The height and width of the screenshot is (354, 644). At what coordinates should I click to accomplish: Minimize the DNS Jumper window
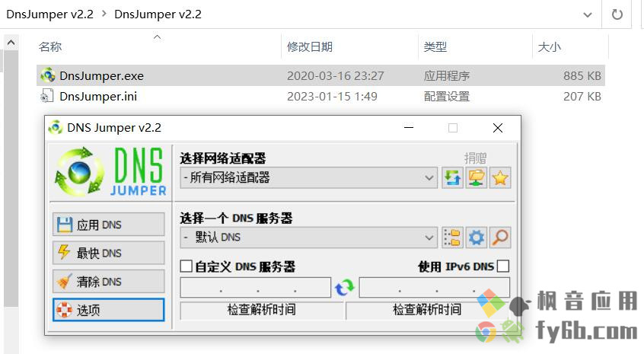409,128
